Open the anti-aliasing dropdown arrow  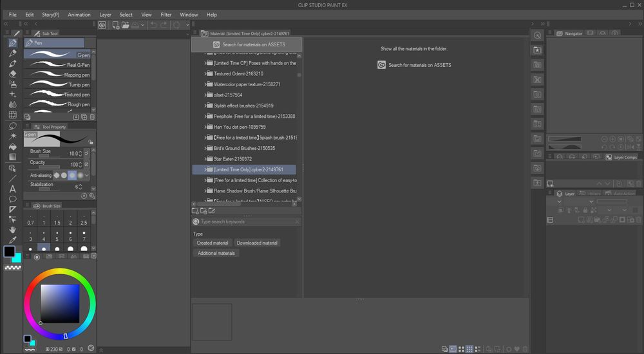pos(87,175)
